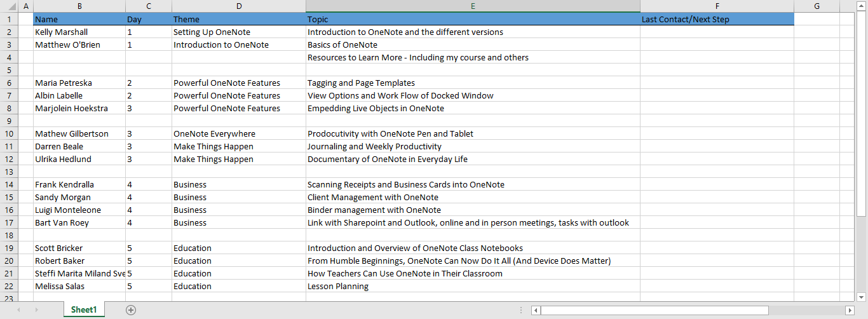The image size is (868, 319).
Task: Select cell 'Melissa Salas'
Action: 79,286
